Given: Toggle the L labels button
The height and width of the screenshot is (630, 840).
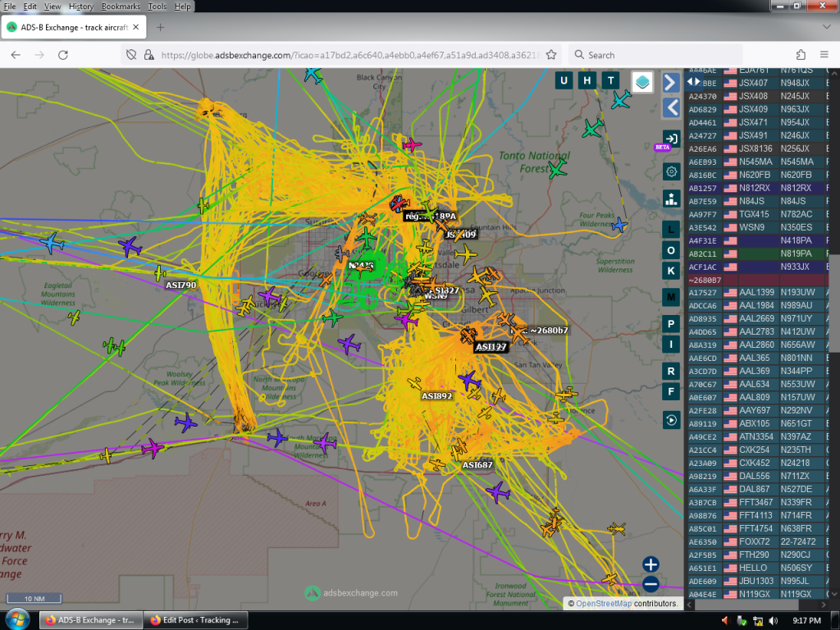Looking at the screenshot, I should tap(671, 230).
